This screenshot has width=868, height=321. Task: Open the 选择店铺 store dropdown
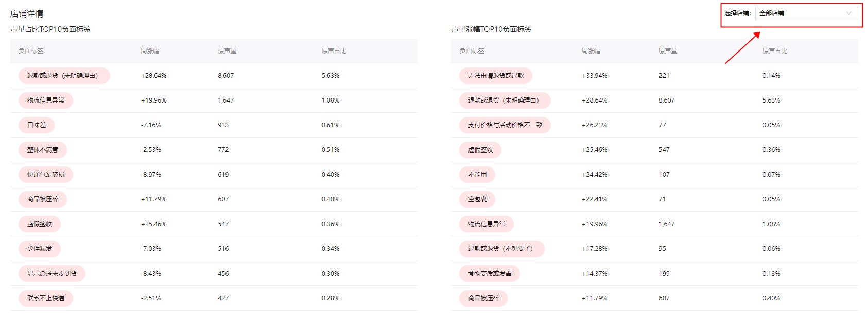click(806, 13)
